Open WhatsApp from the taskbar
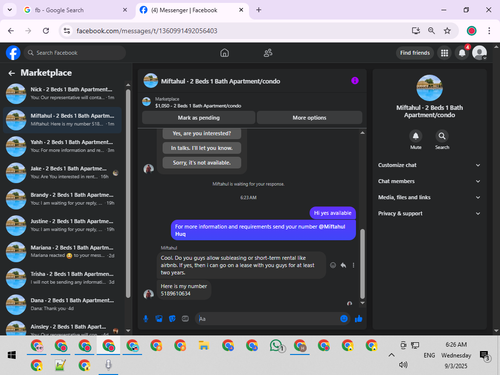 [276, 346]
